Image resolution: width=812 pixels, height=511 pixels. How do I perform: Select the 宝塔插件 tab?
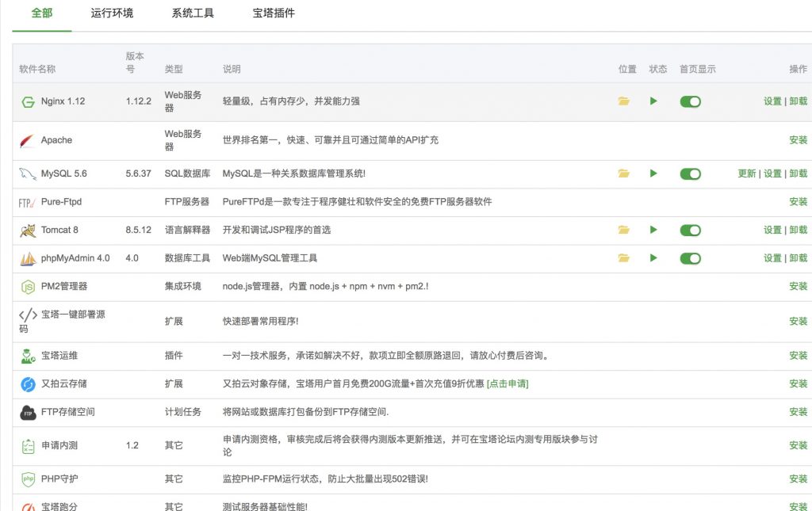pyautogui.click(x=274, y=13)
